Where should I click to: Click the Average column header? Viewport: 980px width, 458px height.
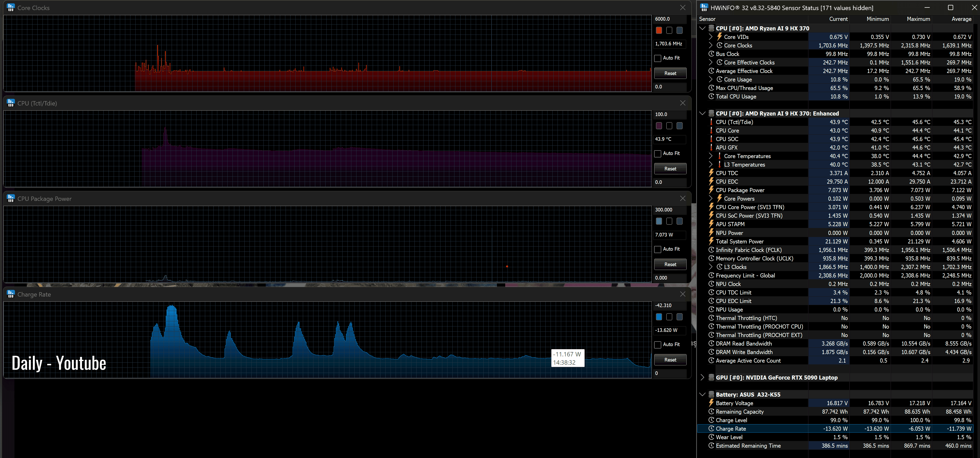click(x=961, y=19)
